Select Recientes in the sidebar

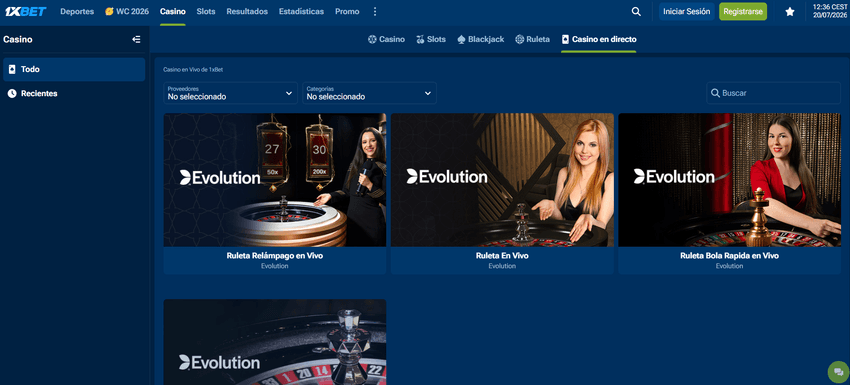pyautogui.click(x=74, y=94)
